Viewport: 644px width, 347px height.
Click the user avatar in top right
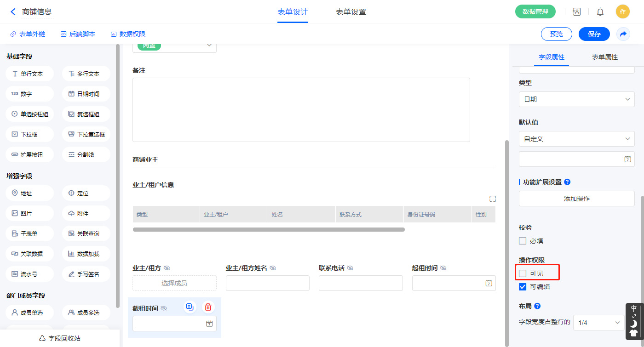(622, 12)
